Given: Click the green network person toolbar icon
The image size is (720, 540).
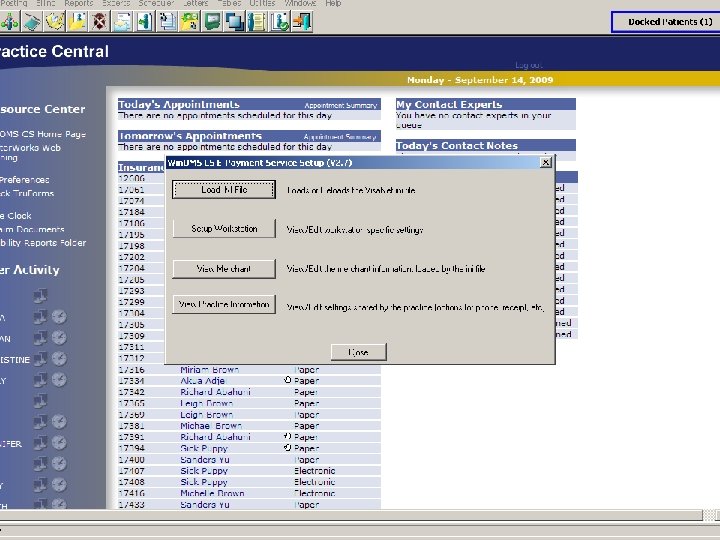Looking at the screenshot, I should tap(9, 22).
